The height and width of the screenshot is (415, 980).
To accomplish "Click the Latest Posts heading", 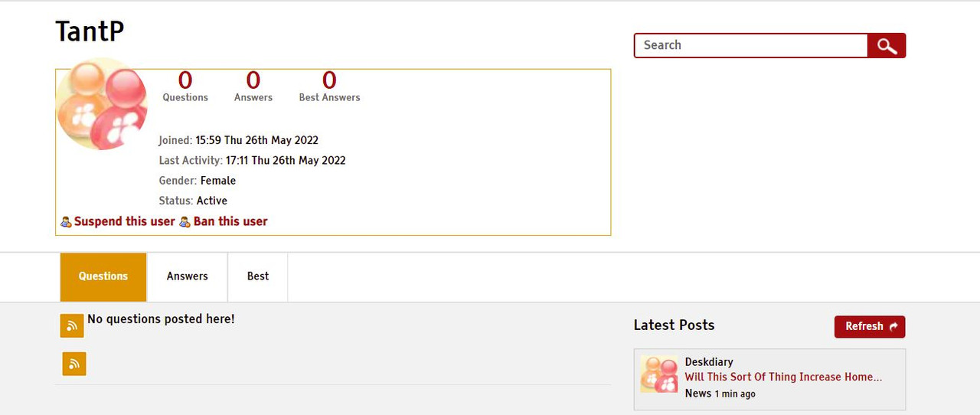I will (x=674, y=325).
